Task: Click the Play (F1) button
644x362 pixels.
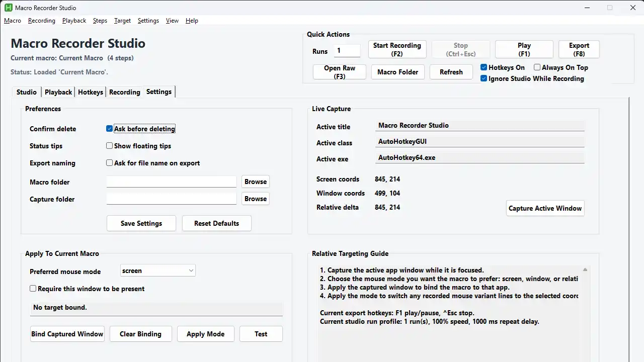Action: [524, 49]
